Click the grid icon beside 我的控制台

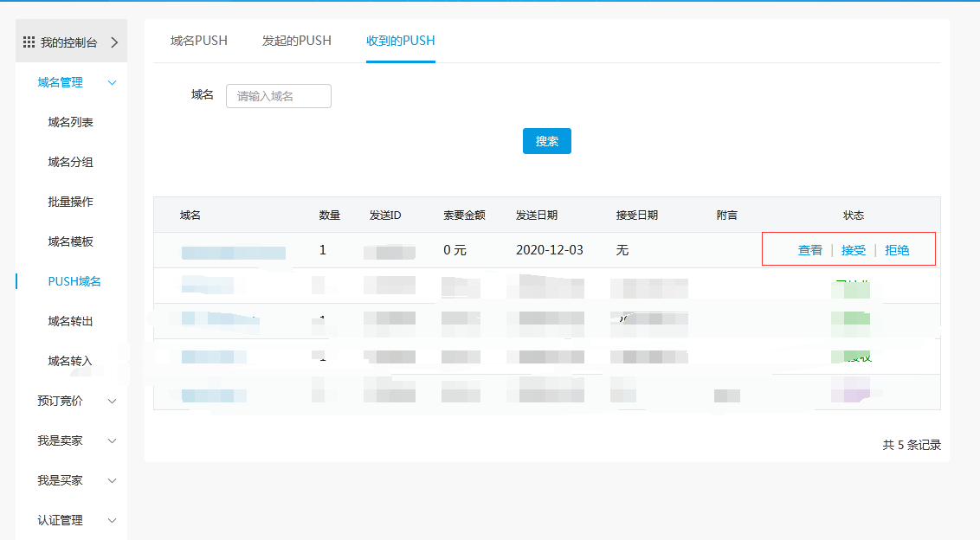coord(29,42)
